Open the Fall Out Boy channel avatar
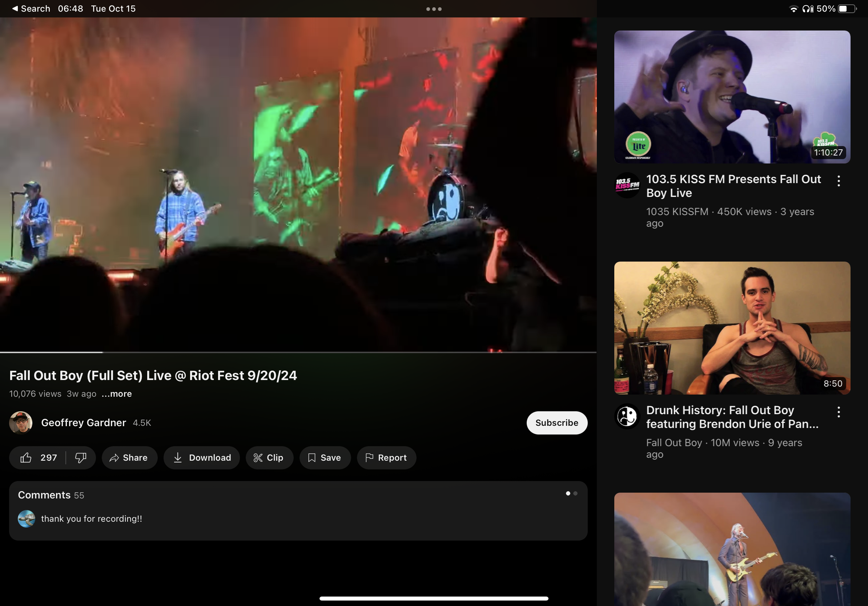Viewport: 868px width, 606px height. coord(627,416)
